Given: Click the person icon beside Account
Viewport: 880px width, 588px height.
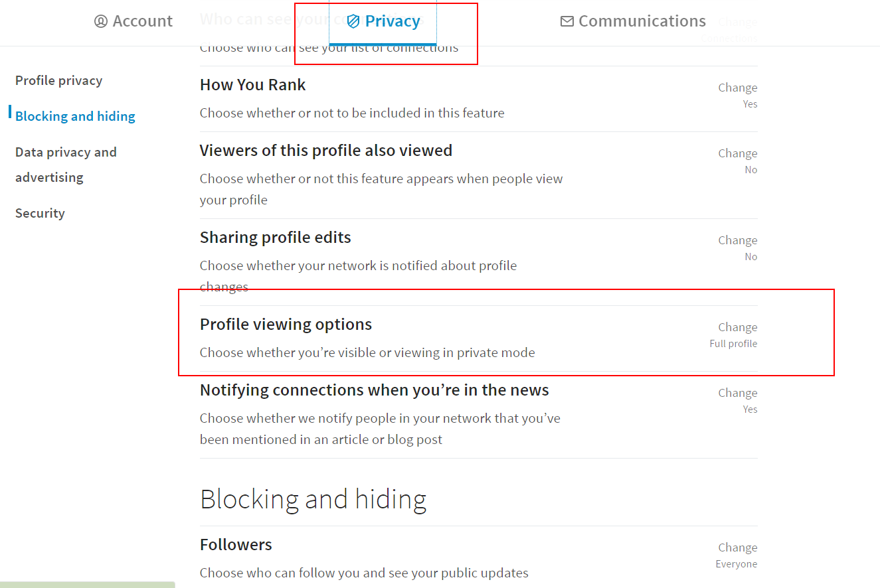Looking at the screenshot, I should tap(101, 21).
